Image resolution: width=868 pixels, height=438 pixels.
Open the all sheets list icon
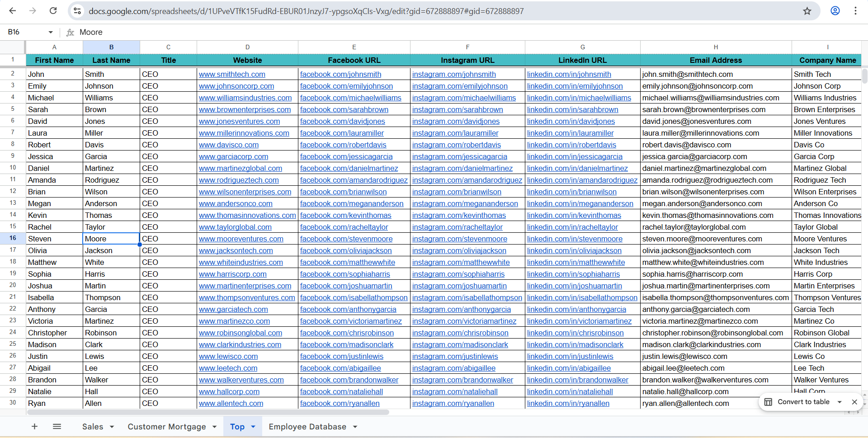[57, 426]
